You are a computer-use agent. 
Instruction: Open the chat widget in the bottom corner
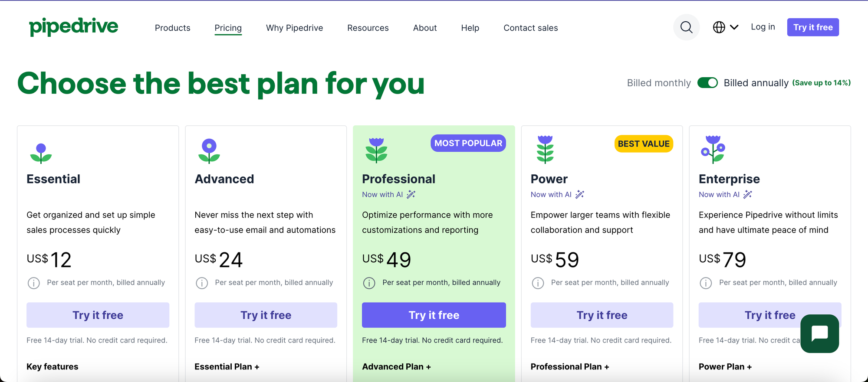click(x=819, y=333)
